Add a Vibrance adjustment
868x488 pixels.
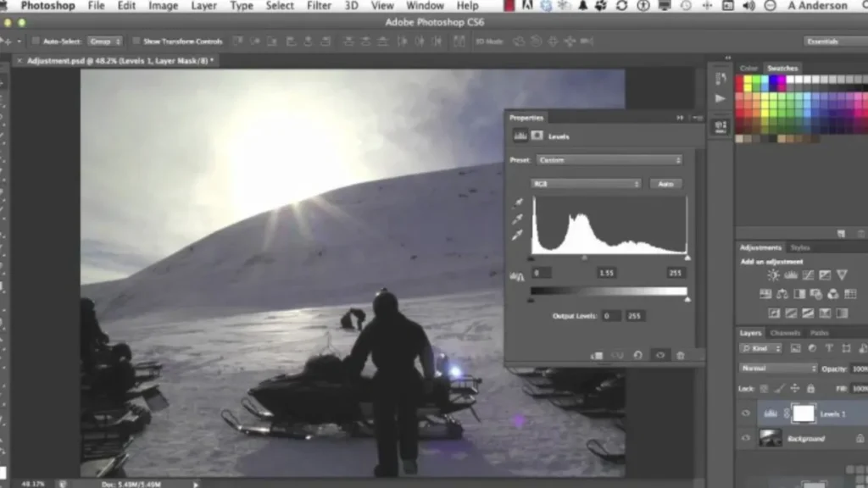coord(842,275)
